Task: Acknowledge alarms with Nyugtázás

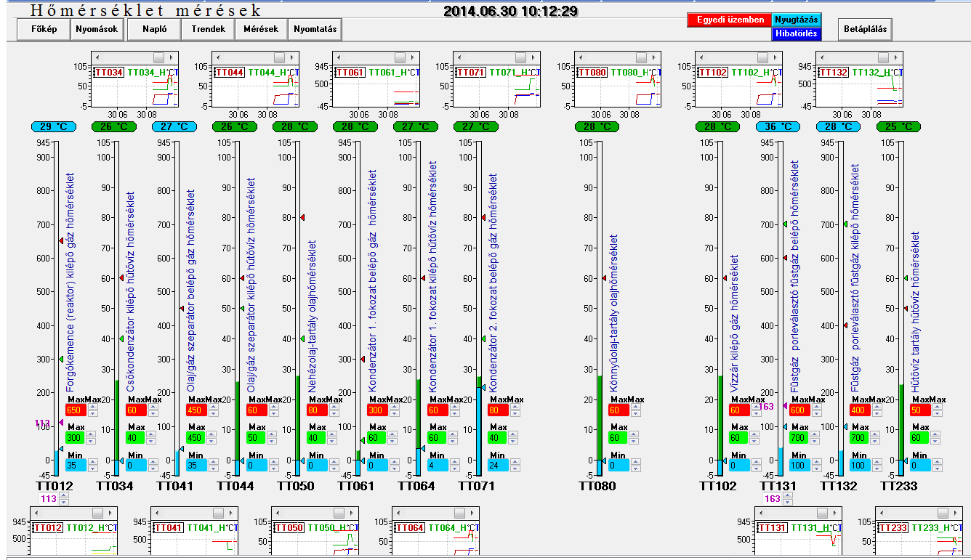Action: tap(796, 20)
